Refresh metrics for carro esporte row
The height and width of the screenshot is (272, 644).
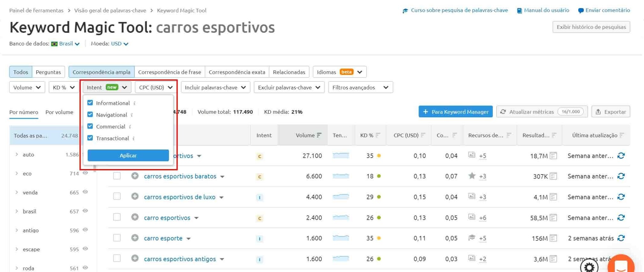click(621, 238)
